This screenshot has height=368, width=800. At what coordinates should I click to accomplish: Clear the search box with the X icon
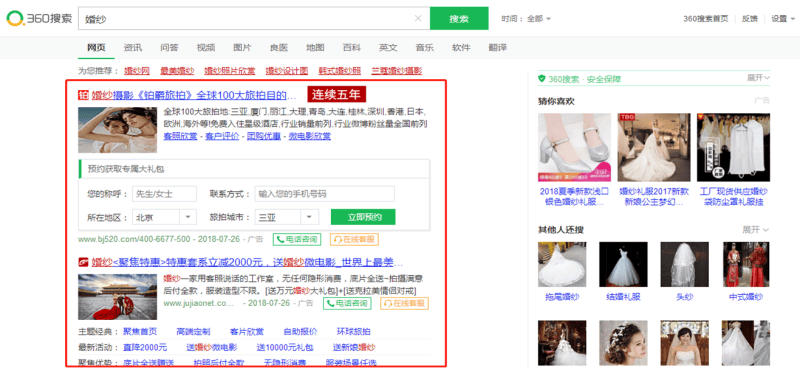coord(418,18)
